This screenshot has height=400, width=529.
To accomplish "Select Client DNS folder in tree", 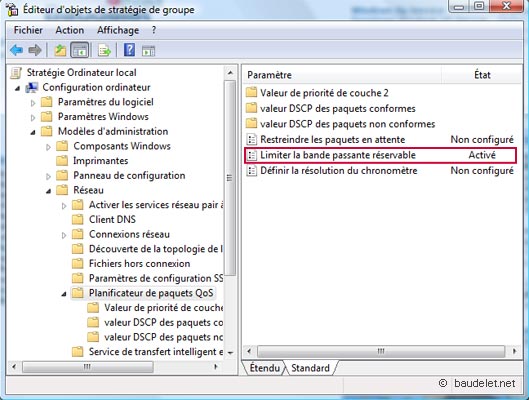I will (112, 219).
